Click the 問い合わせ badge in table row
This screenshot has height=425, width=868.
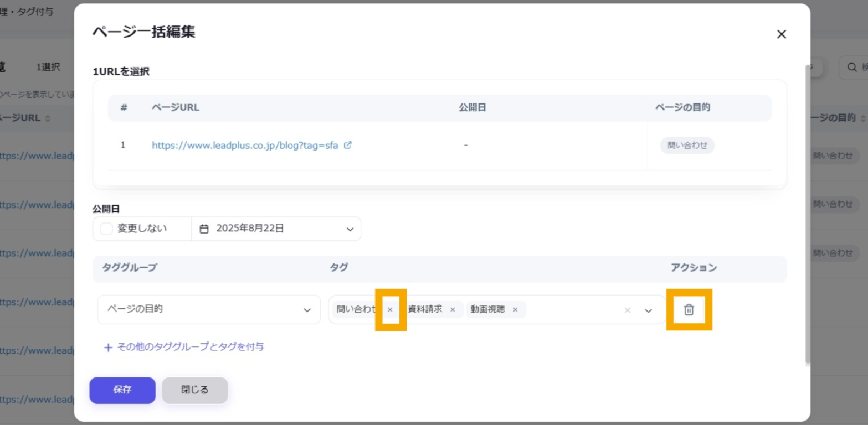coord(687,146)
